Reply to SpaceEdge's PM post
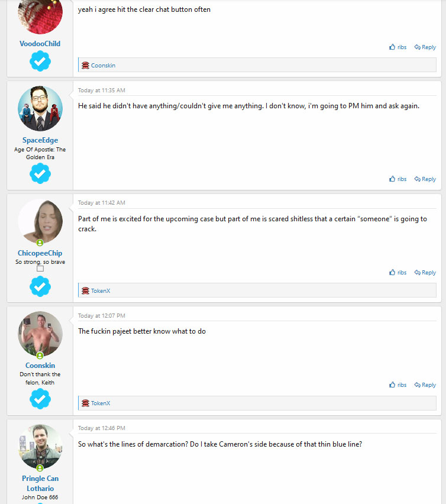The image size is (446, 504). point(425,179)
